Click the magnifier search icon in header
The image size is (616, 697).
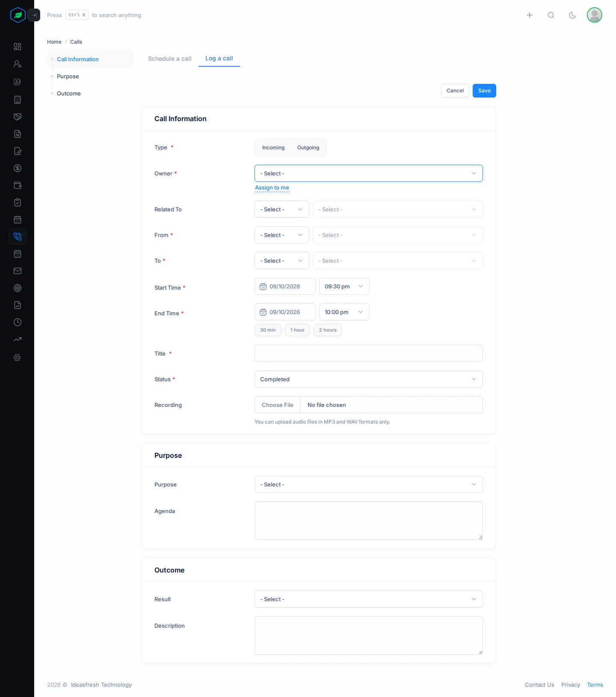pyautogui.click(x=551, y=15)
